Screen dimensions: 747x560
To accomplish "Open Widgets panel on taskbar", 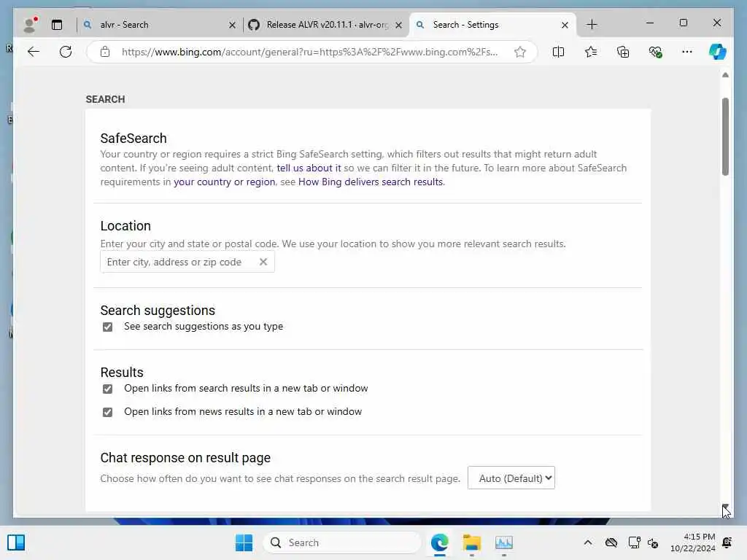I will click(16, 542).
